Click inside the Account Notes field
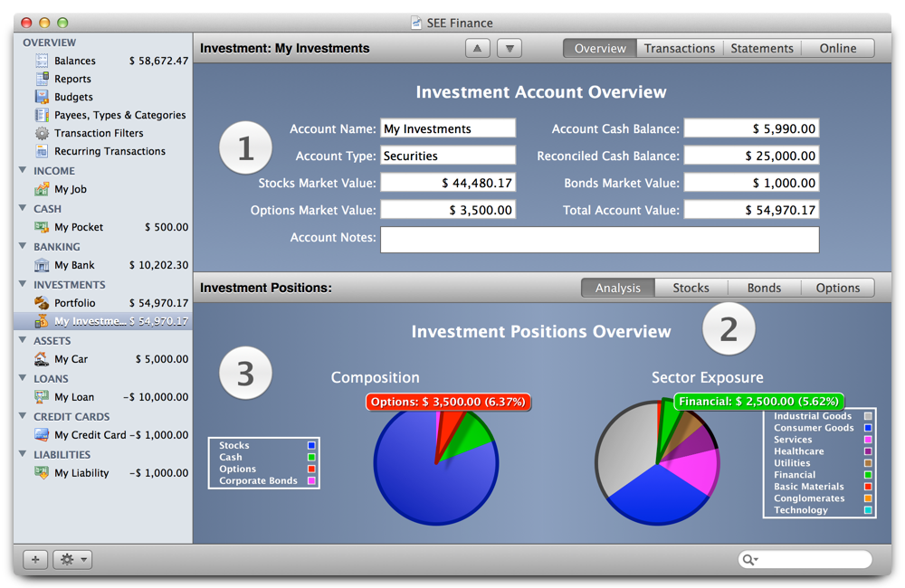 pos(600,240)
